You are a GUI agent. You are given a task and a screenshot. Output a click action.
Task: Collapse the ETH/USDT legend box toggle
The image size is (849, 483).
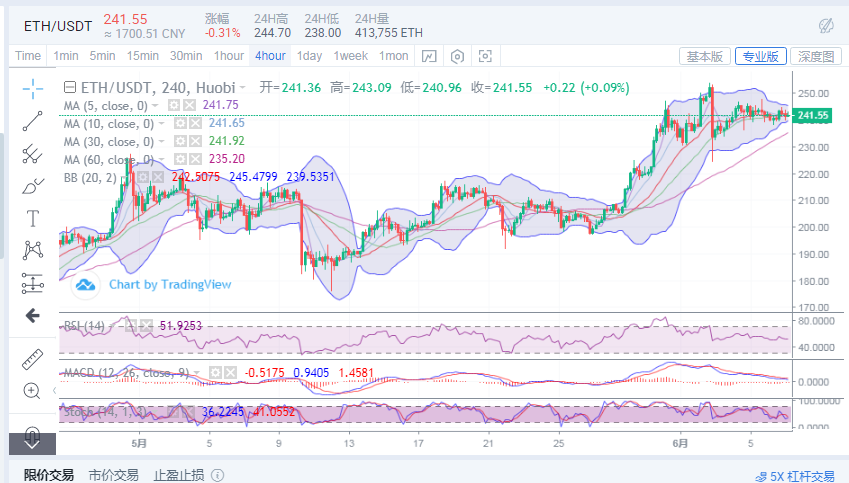(69, 88)
